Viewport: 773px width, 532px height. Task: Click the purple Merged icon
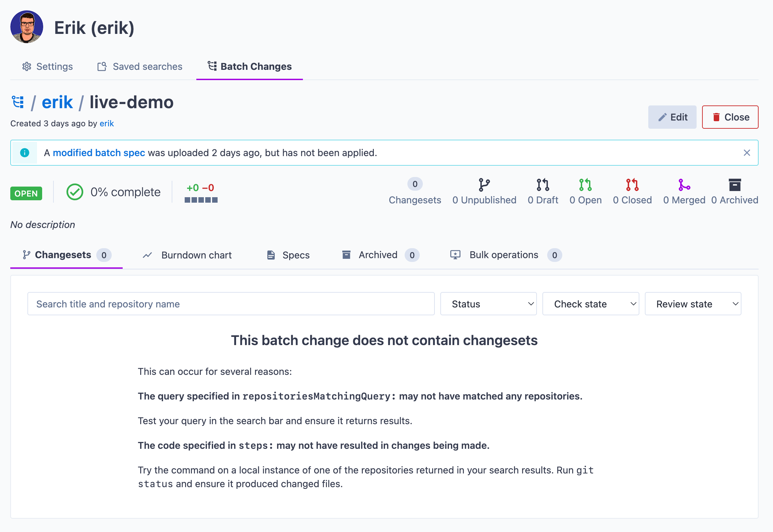point(684,185)
